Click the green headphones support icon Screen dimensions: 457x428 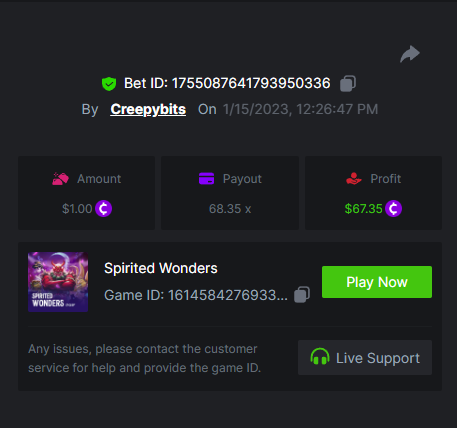click(320, 357)
